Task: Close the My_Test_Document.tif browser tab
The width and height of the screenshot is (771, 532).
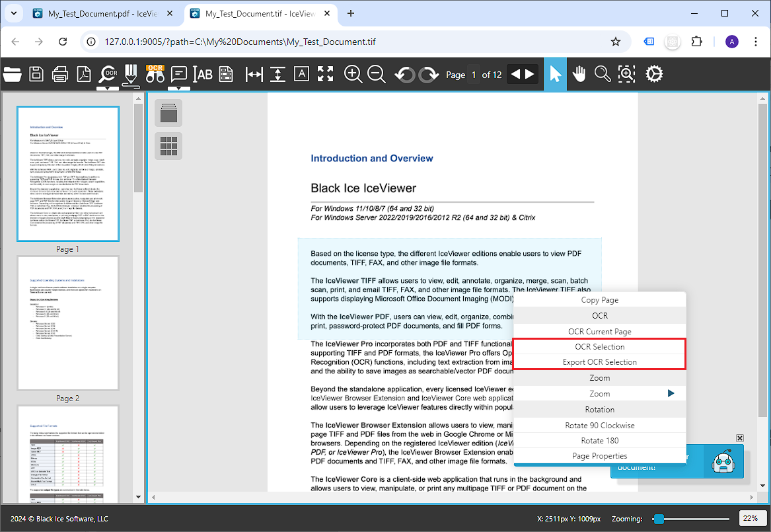Action: pyautogui.click(x=327, y=14)
